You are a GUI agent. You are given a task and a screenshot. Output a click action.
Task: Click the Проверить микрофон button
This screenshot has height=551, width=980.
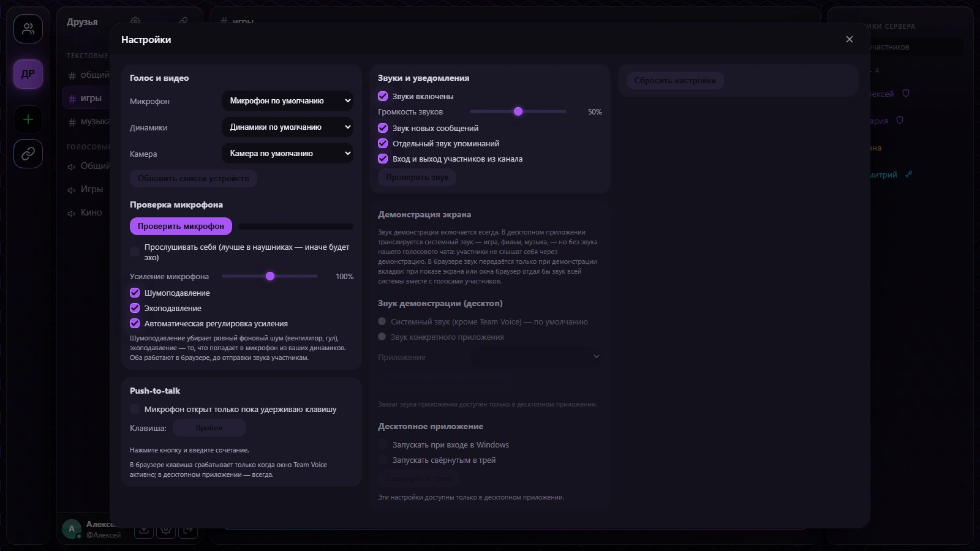point(181,226)
